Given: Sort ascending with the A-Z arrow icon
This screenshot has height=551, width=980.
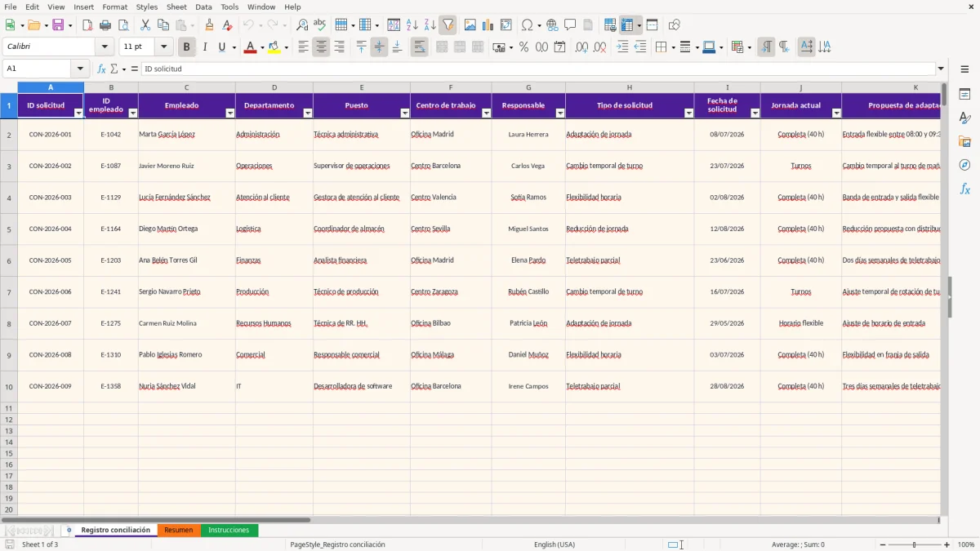Looking at the screenshot, I should [x=412, y=25].
